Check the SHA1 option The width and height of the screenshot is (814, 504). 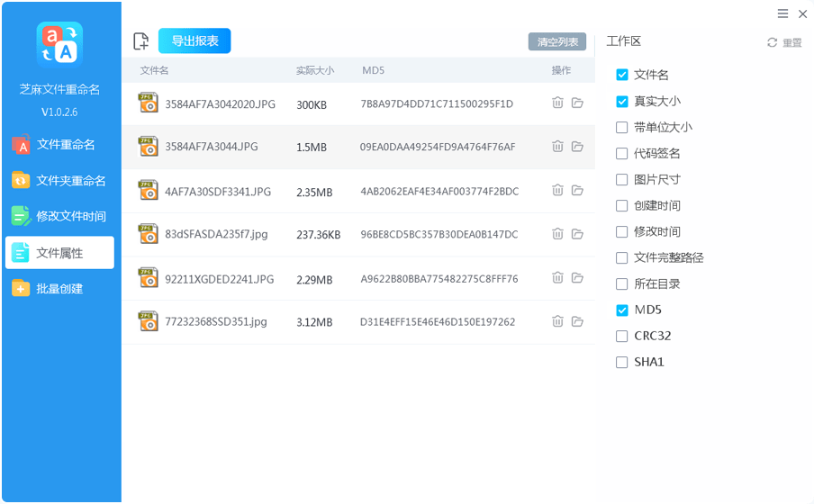622,363
